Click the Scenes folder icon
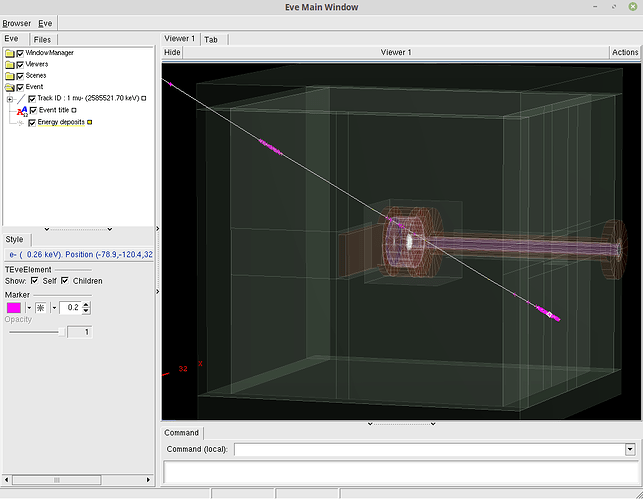643x499 pixels. 10,76
